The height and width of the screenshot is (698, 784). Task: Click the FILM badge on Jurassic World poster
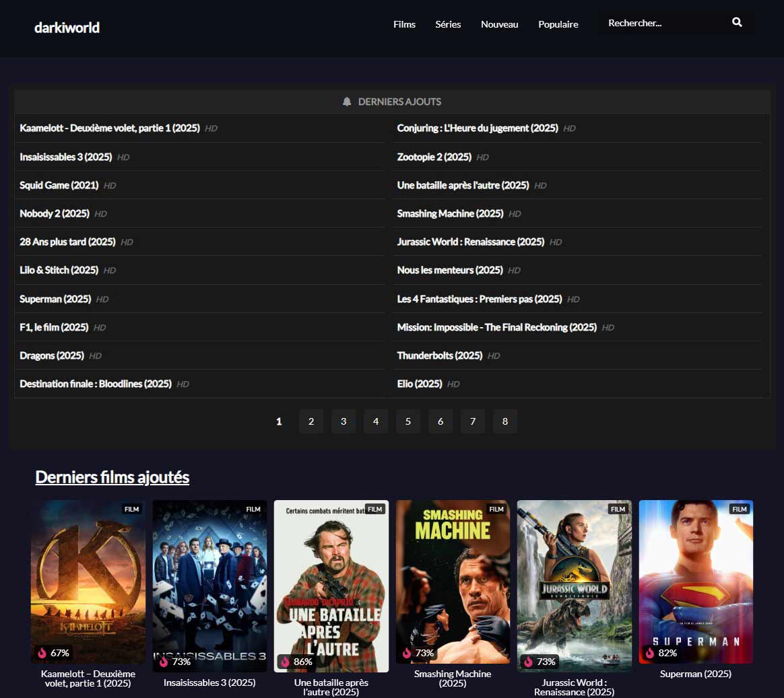[618, 509]
